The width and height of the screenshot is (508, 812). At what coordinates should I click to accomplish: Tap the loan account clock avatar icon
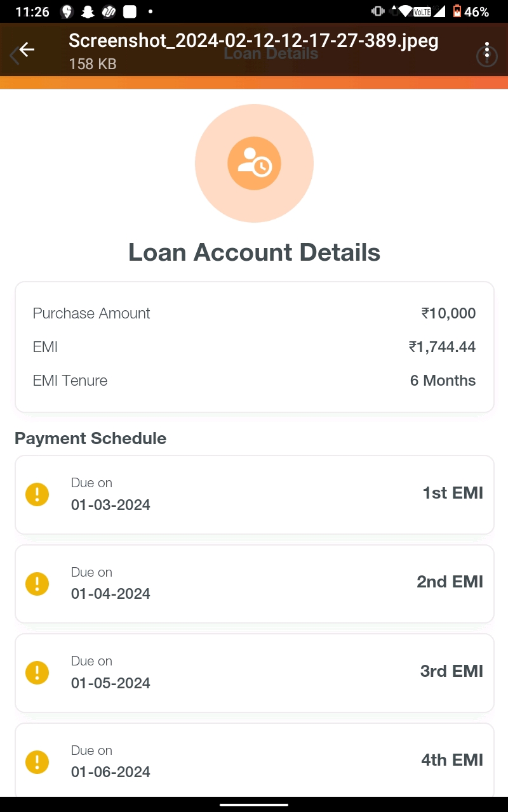pos(254,164)
